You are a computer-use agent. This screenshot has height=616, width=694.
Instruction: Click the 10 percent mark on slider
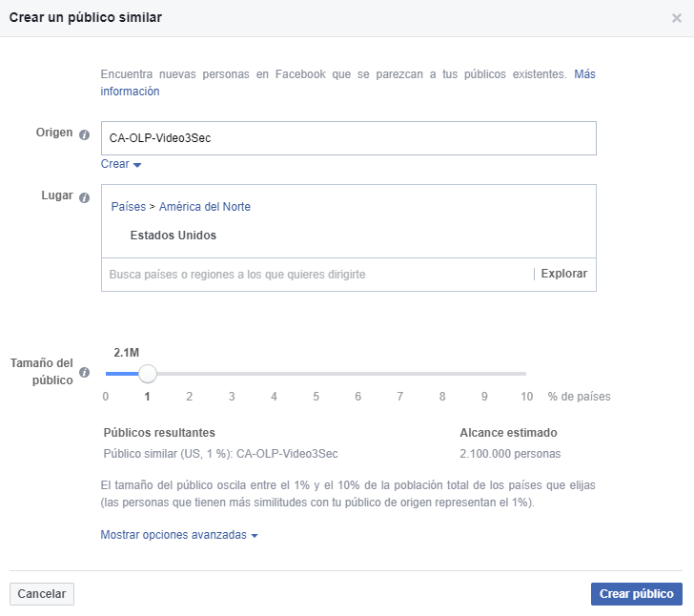click(x=526, y=397)
